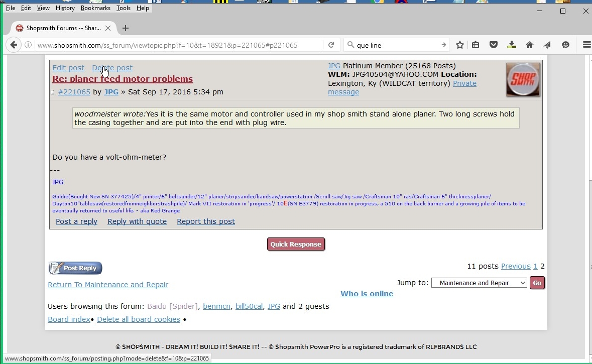Open bill50cal user profile

pyautogui.click(x=249, y=306)
